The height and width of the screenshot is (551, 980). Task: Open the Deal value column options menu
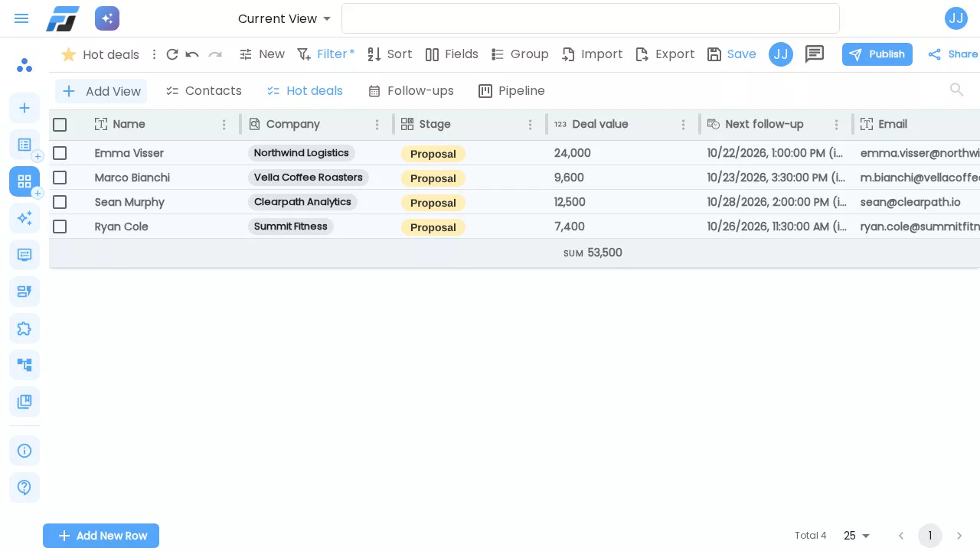pyautogui.click(x=684, y=125)
